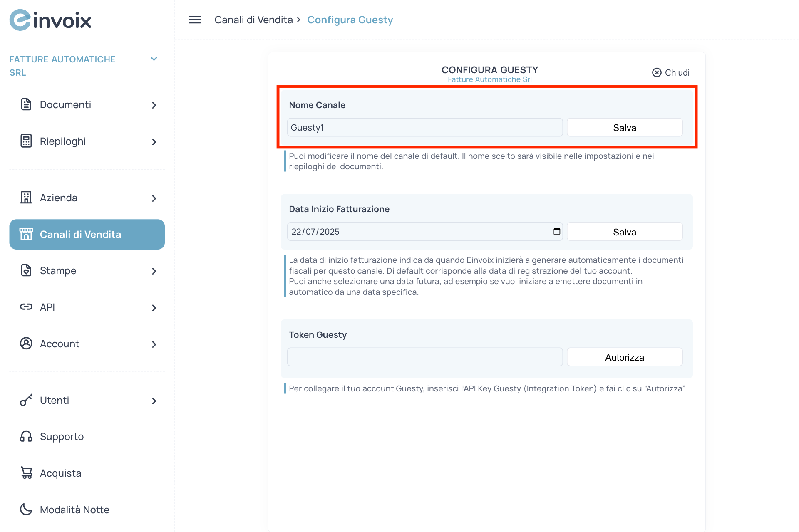Click the Riepiloghi calculator icon
This screenshot has width=799, height=532.
26,141
